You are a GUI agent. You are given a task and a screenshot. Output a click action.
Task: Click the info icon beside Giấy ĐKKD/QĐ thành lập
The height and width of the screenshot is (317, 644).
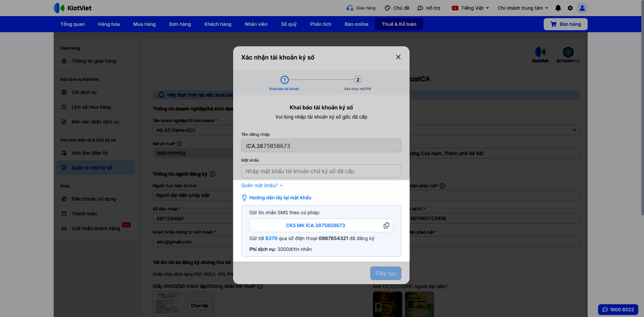click(260, 286)
